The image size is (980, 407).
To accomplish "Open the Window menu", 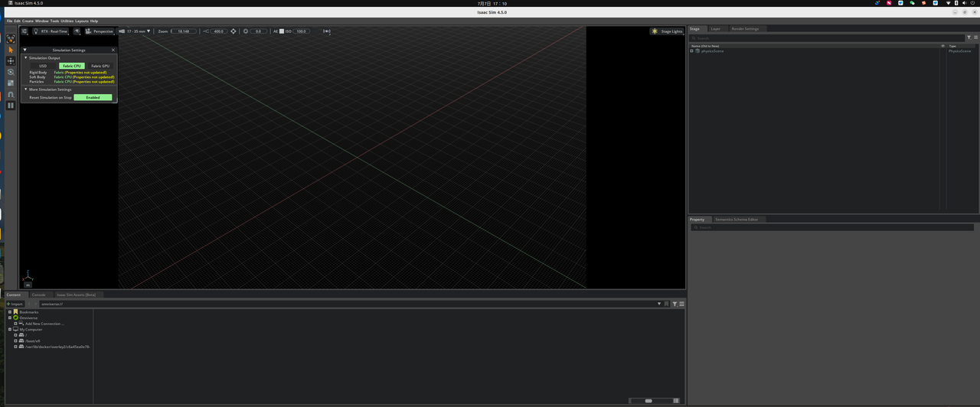I will tap(41, 21).
